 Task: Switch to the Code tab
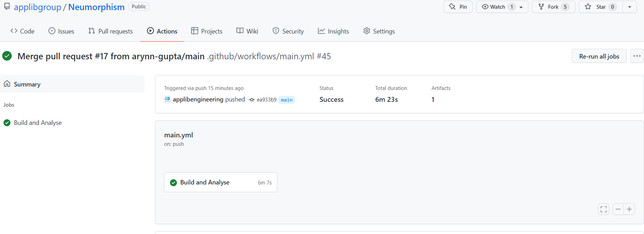(22, 31)
